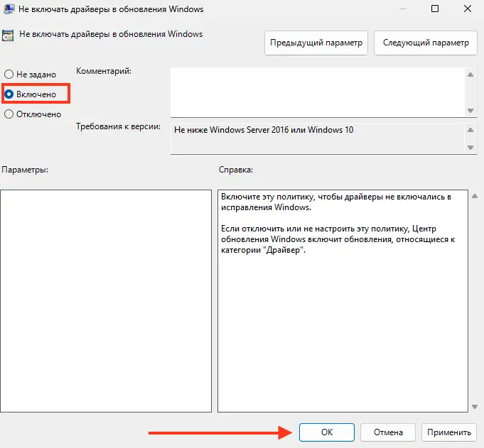This screenshot has height=448, width=484.
Task: Click the 'Справка' pane scroll down arrow
Action: click(x=475, y=407)
